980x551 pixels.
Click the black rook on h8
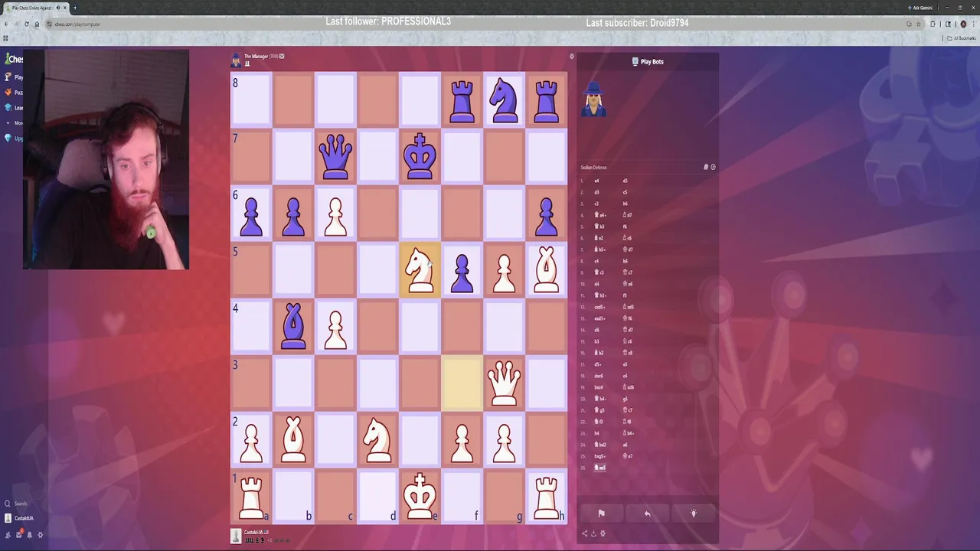pyautogui.click(x=546, y=100)
